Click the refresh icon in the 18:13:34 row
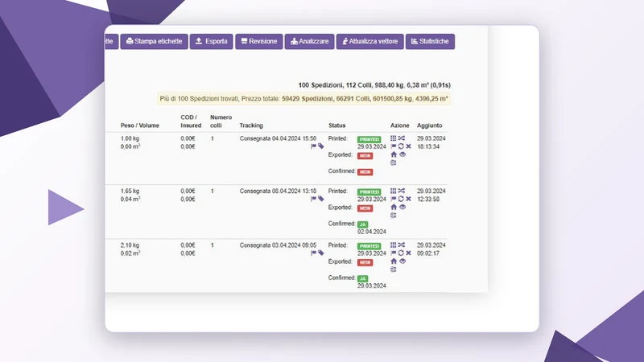Image resolution: width=644 pixels, height=362 pixels. 401,146
